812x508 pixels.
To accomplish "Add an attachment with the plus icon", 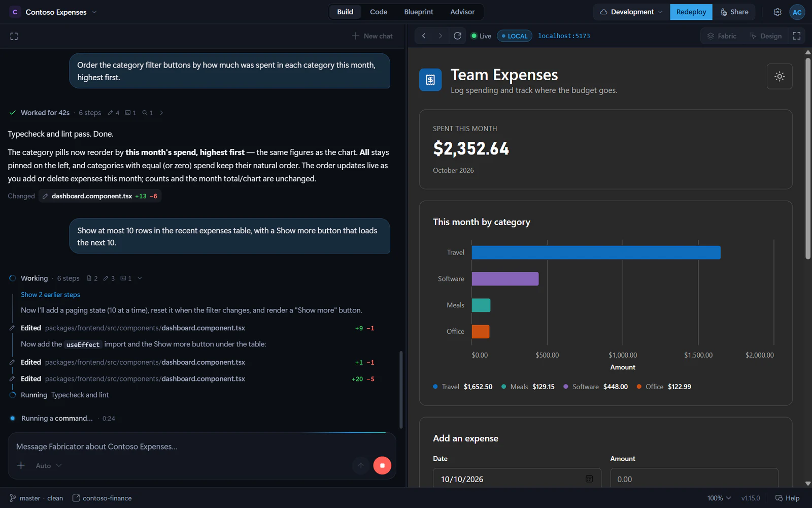I will (21, 465).
